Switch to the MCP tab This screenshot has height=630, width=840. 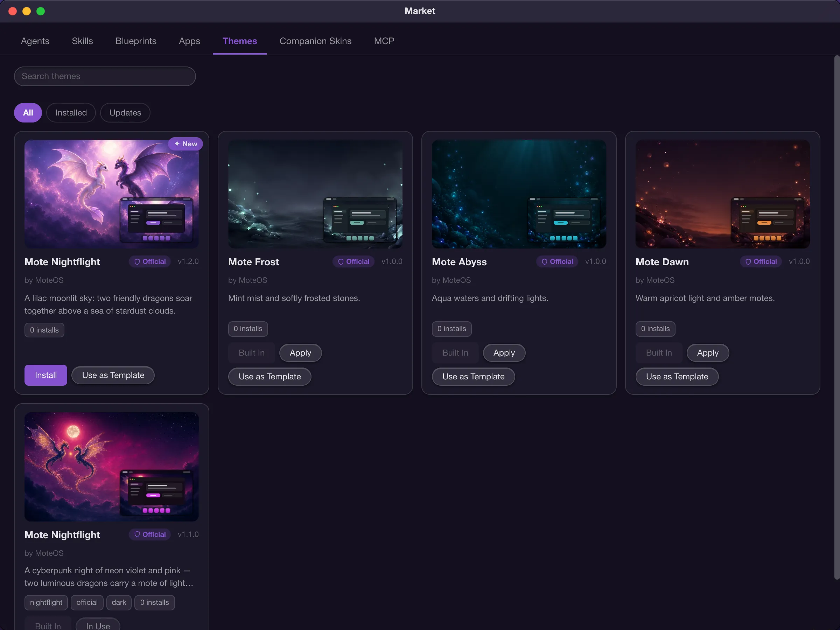click(x=384, y=41)
